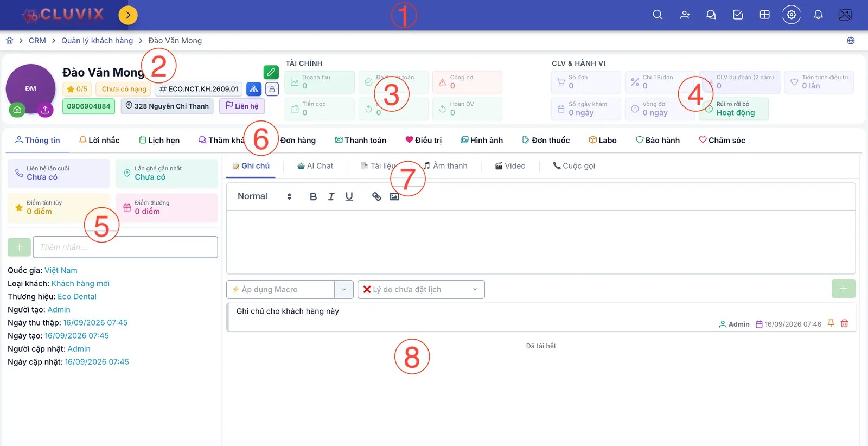Click the CRM breadcrumb link
Screen dimensions: 868x446
(37, 41)
